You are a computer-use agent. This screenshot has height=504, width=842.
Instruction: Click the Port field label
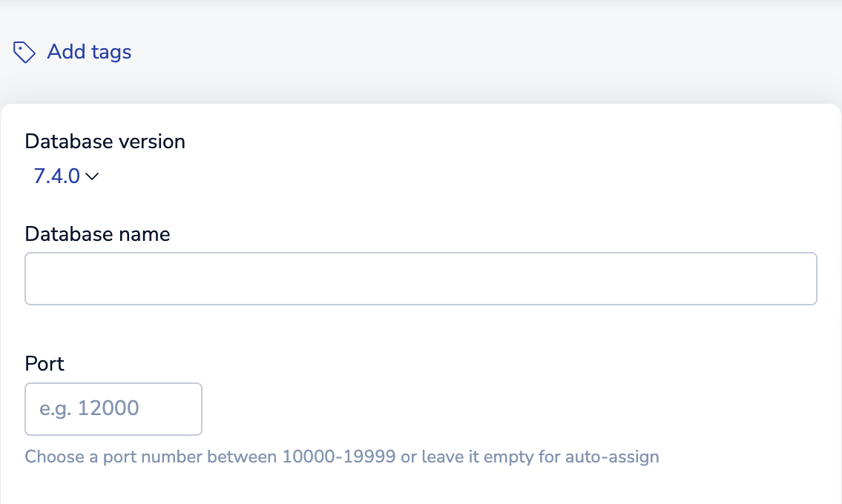tap(44, 364)
